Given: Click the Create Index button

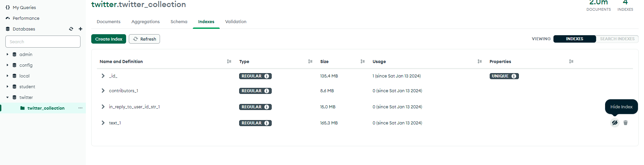Looking at the screenshot, I should 109,39.
